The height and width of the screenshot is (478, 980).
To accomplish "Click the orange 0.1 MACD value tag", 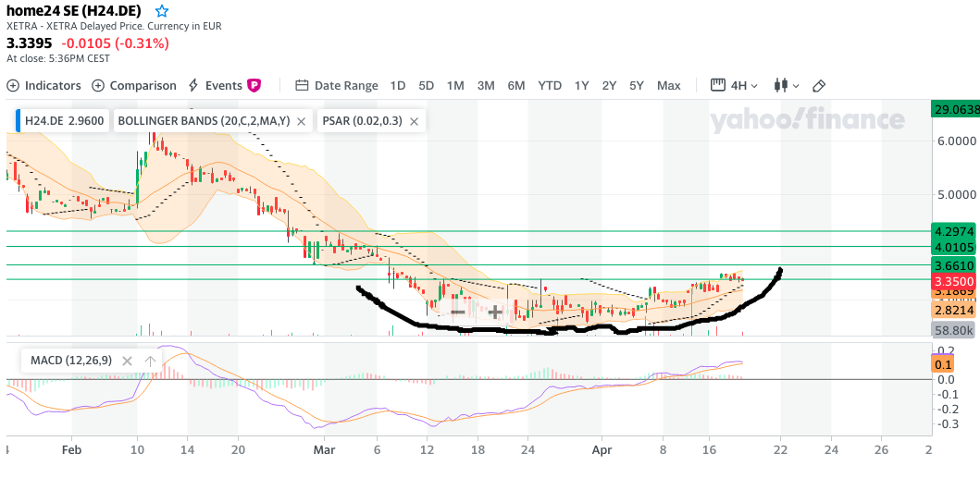I will [x=943, y=364].
